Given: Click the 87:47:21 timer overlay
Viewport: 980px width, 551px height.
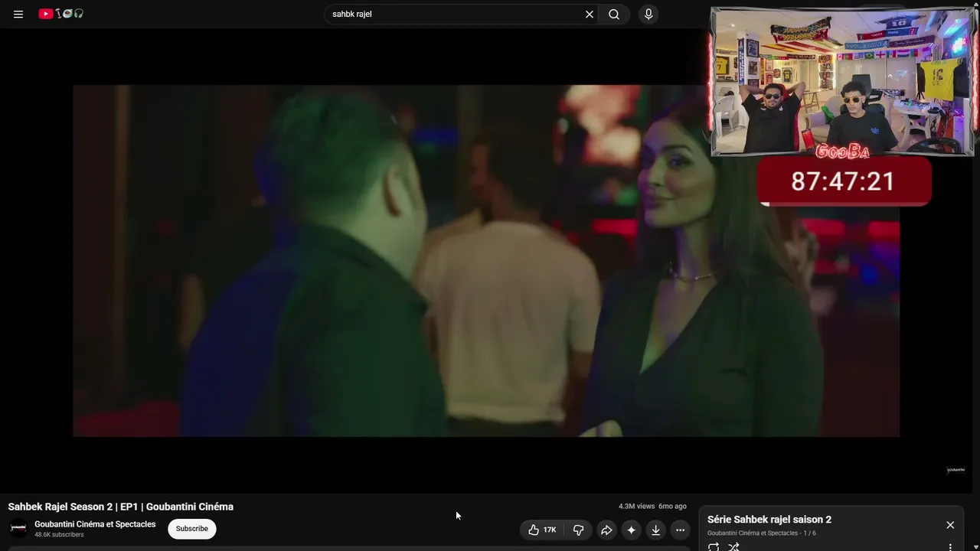Looking at the screenshot, I should [844, 181].
